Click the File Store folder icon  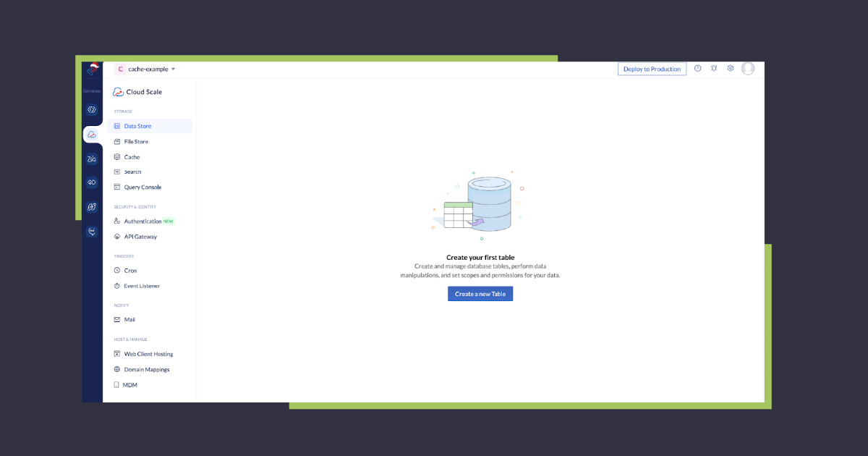click(117, 142)
